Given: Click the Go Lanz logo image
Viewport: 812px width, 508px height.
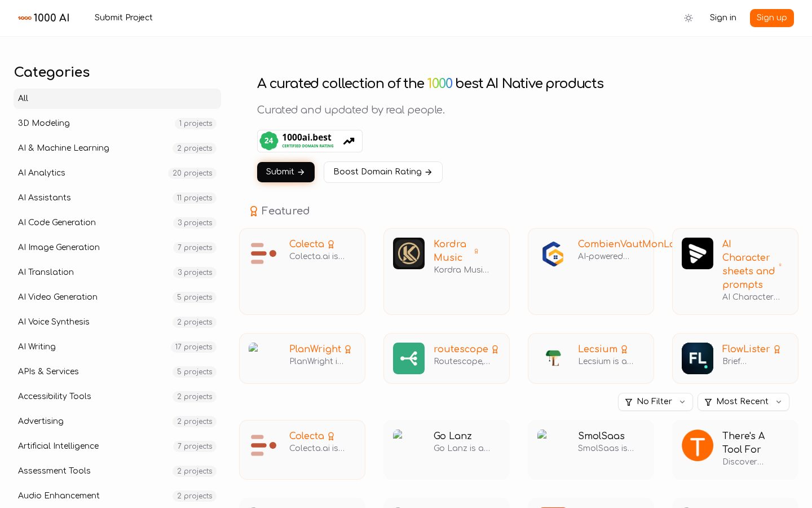Looking at the screenshot, I should [409, 445].
